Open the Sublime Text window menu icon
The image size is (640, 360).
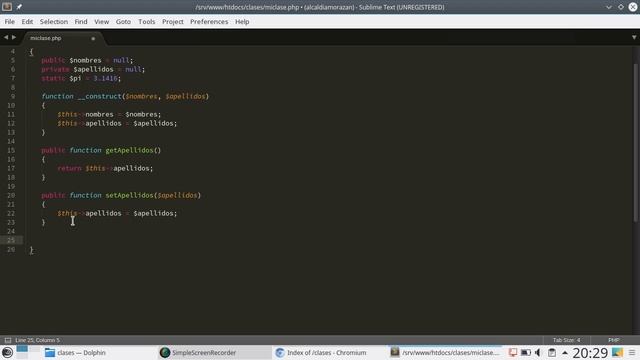pyautogui.click(x=7, y=7)
